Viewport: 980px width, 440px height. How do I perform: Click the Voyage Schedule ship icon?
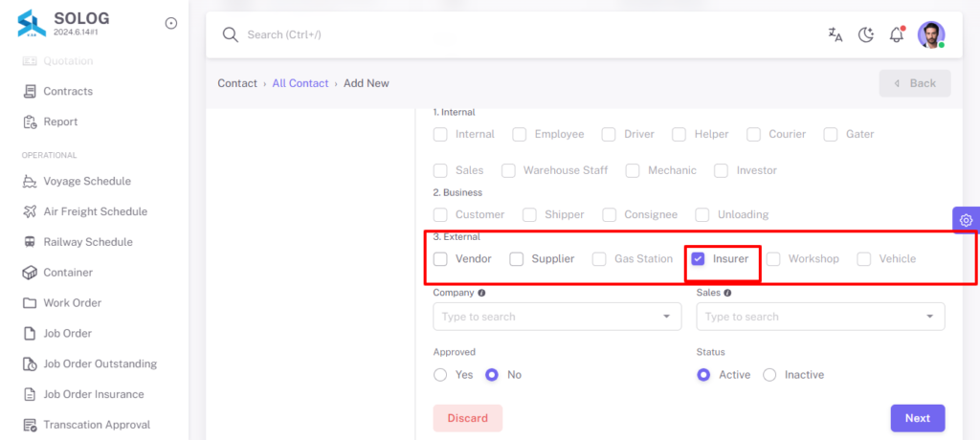point(30,181)
